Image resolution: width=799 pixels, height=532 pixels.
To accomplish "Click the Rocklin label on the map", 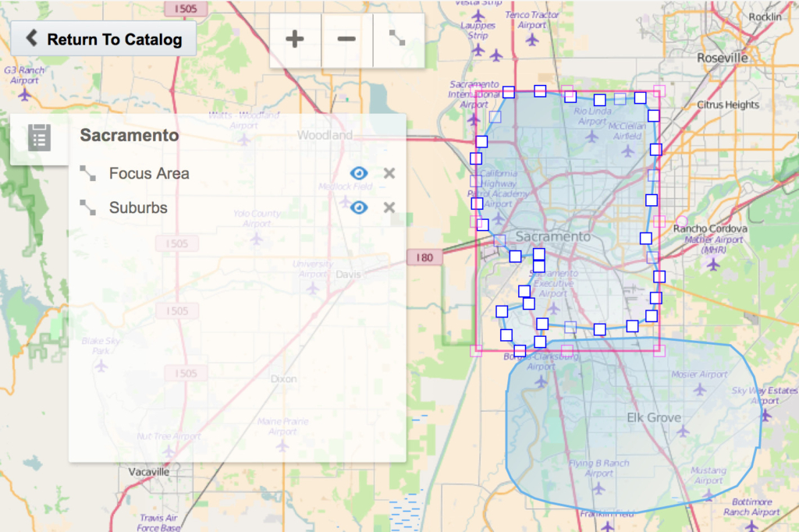I will pyautogui.click(x=765, y=17).
